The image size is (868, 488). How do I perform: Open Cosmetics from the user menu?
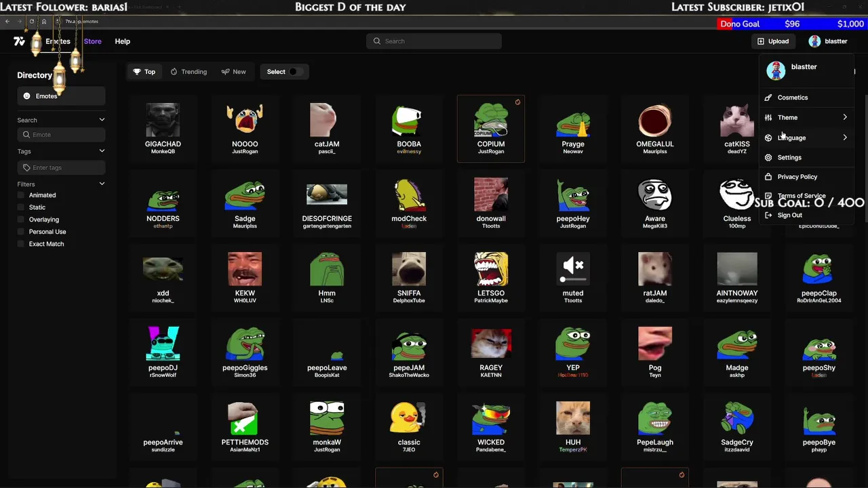click(806, 98)
